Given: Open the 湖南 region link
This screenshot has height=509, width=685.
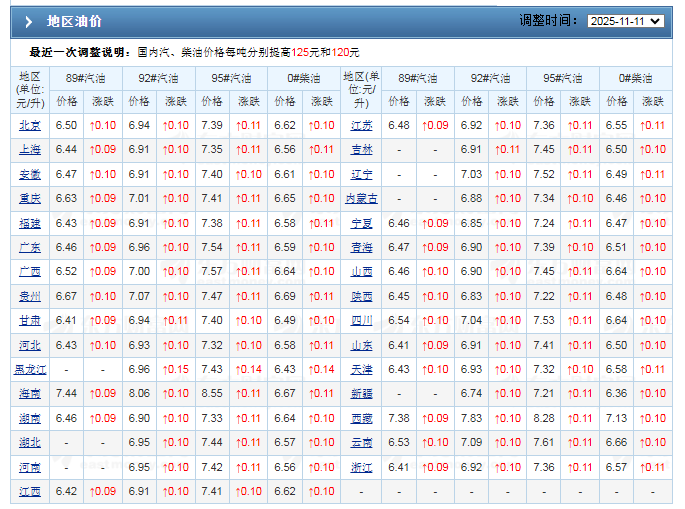Looking at the screenshot, I should [30, 418].
